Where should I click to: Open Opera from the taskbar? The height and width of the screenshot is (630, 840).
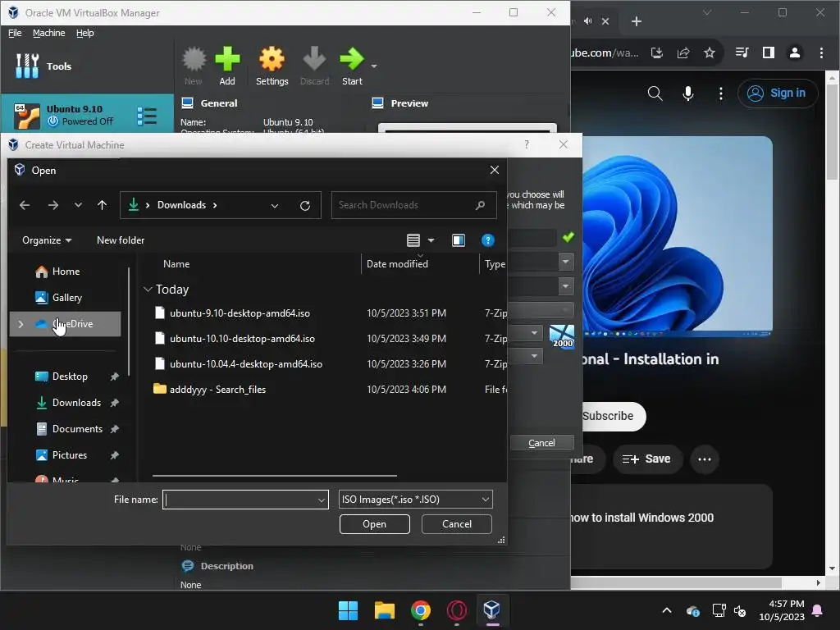point(456,610)
